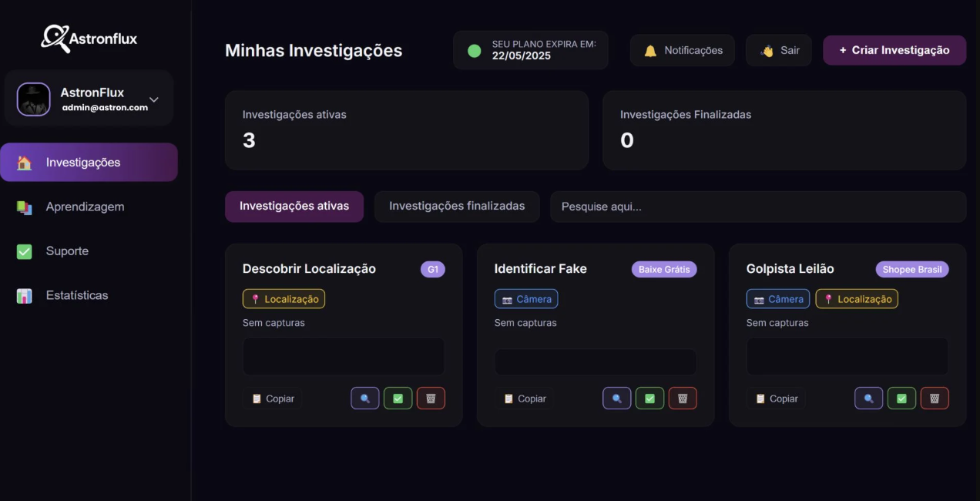Click the Golpista Leilão title
The height and width of the screenshot is (501, 980).
click(790, 269)
